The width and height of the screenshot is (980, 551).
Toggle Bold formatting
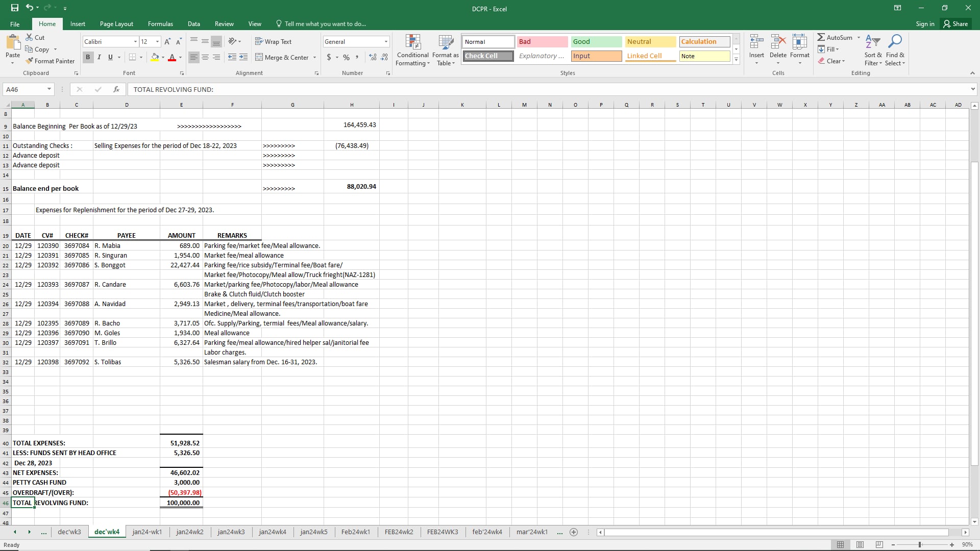88,57
